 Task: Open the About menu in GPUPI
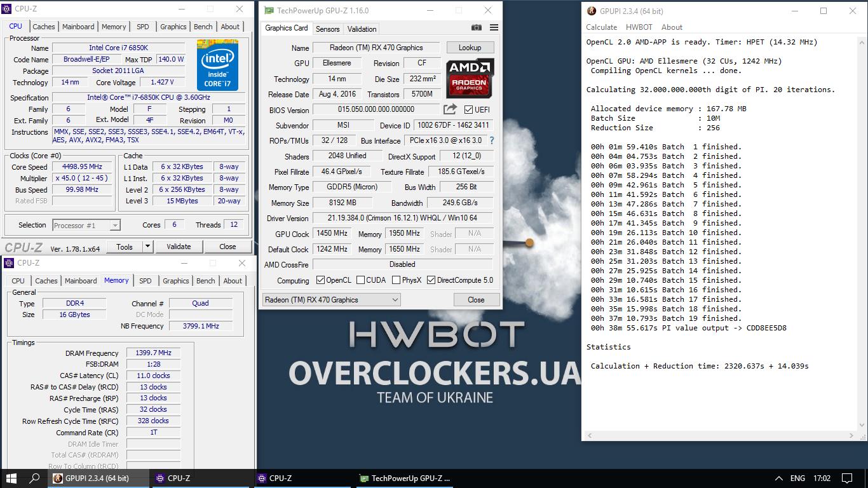click(x=672, y=27)
